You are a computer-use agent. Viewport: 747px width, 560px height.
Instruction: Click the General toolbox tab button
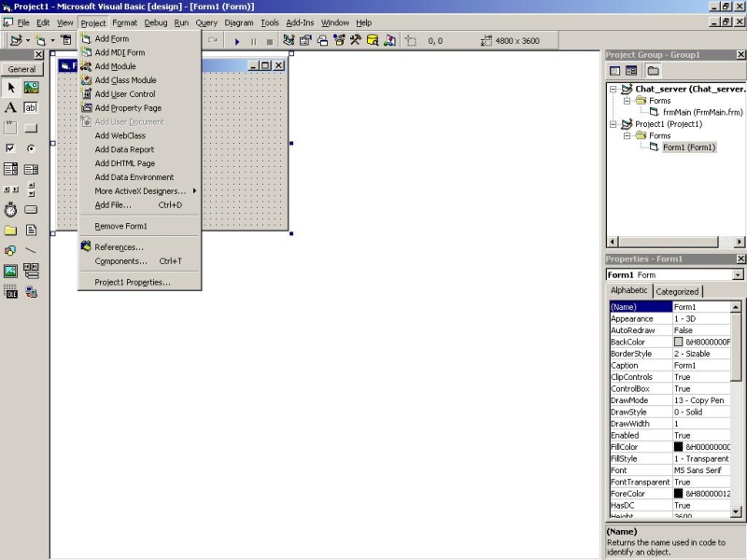click(x=21, y=69)
